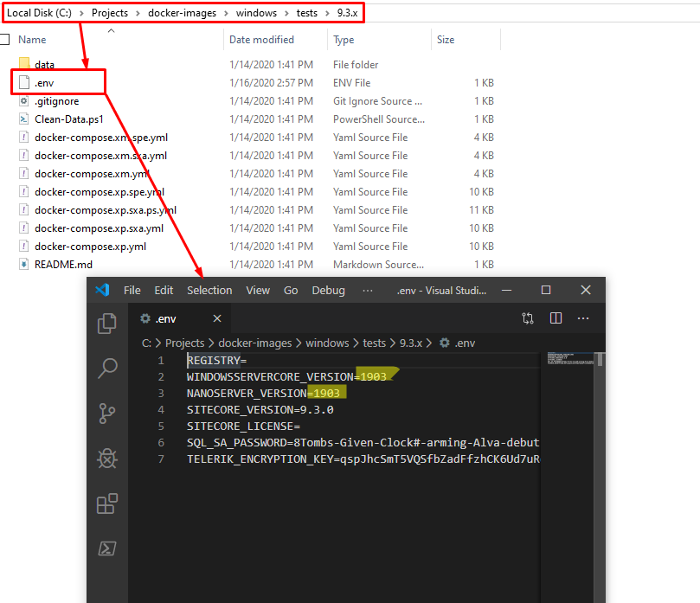Click the Git icon next to .gitignore
Viewport: 700px width, 603px height.
[24, 100]
